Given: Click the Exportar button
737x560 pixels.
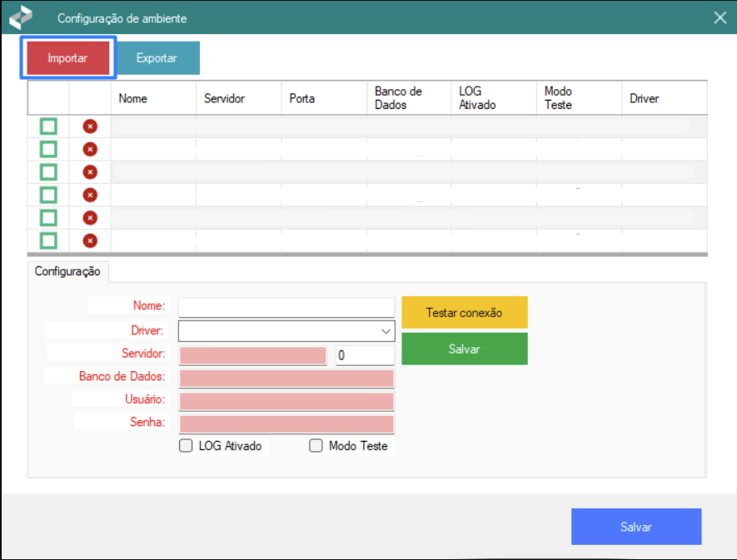Looking at the screenshot, I should 157,58.
